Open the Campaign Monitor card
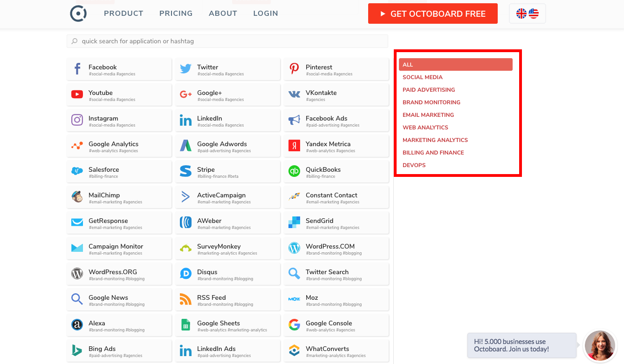Image resolution: width=624 pixels, height=364 pixels. 119,249
